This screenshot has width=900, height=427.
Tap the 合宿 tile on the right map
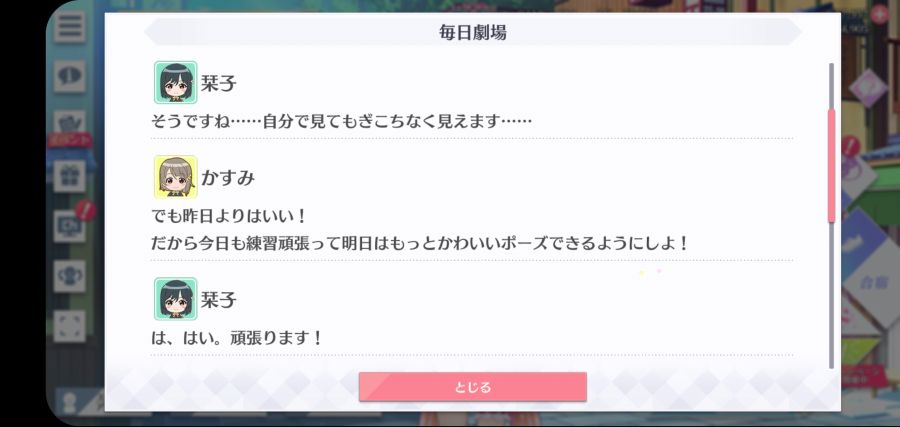pos(873,282)
